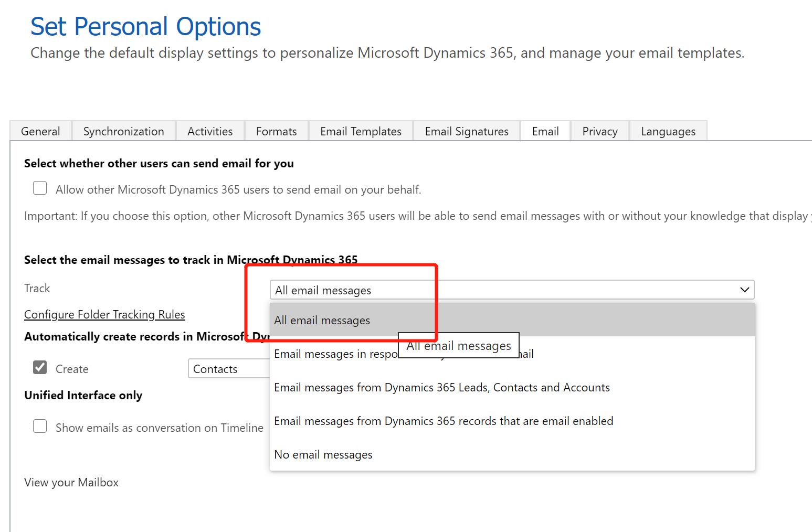This screenshot has width=812, height=532.
Task: Click the Track field label
Action: pyautogui.click(x=37, y=288)
